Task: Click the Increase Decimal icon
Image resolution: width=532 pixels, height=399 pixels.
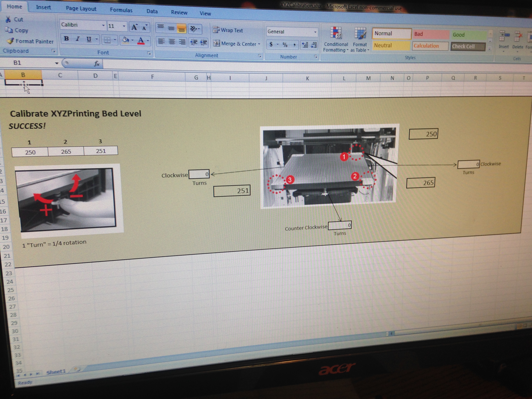Action: click(305, 45)
